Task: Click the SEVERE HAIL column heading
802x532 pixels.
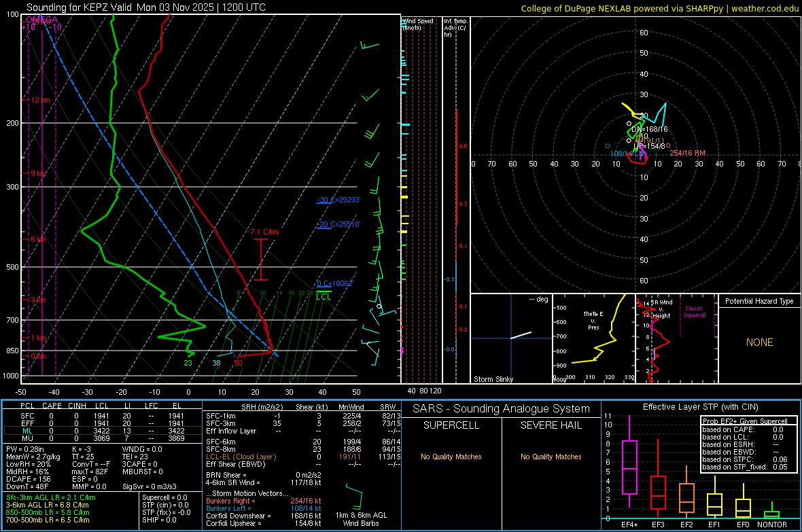Action: coord(551,425)
